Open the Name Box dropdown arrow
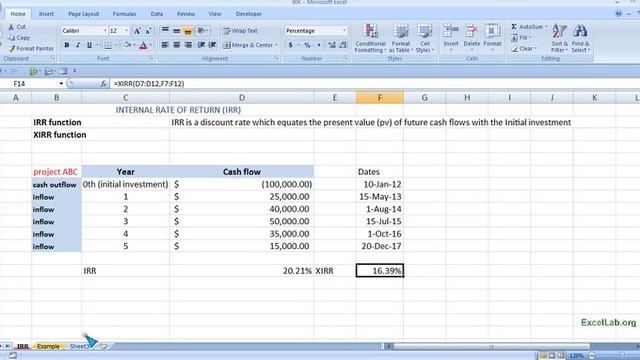The width and height of the screenshot is (640, 360). click(x=61, y=84)
